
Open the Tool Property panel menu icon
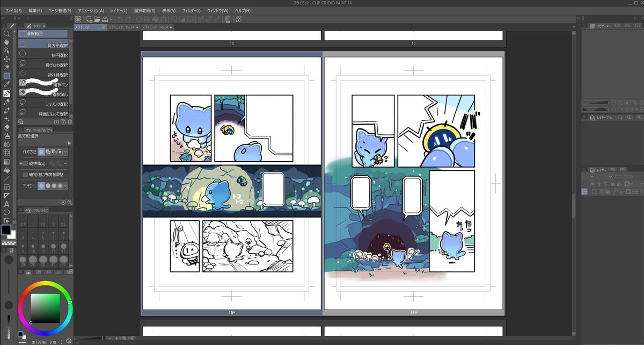click(20, 129)
